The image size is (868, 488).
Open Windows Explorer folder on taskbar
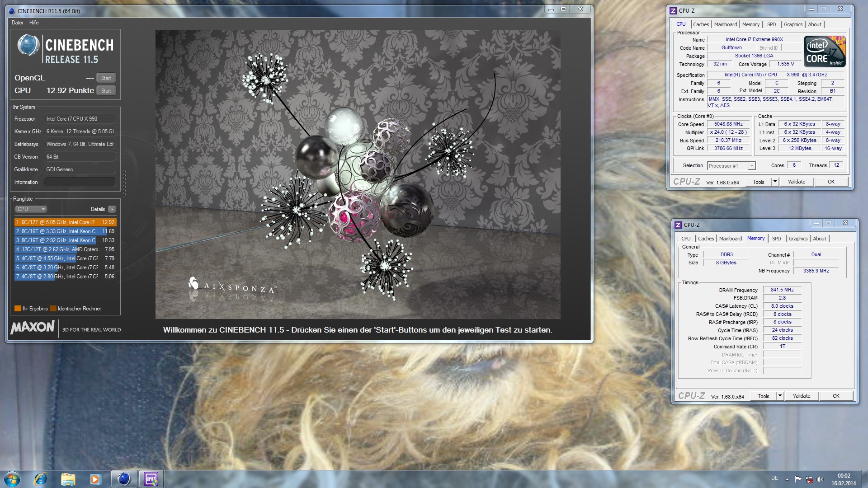point(68,479)
